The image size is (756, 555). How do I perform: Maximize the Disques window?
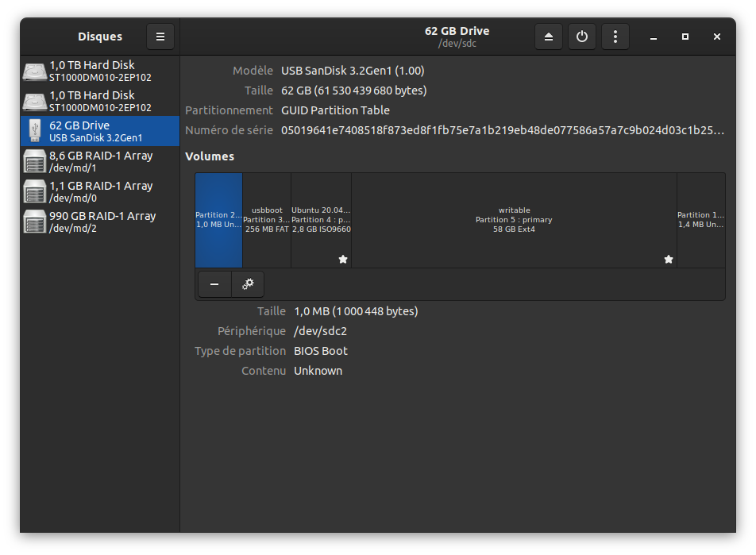pyautogui.click(x=685, y=37)
